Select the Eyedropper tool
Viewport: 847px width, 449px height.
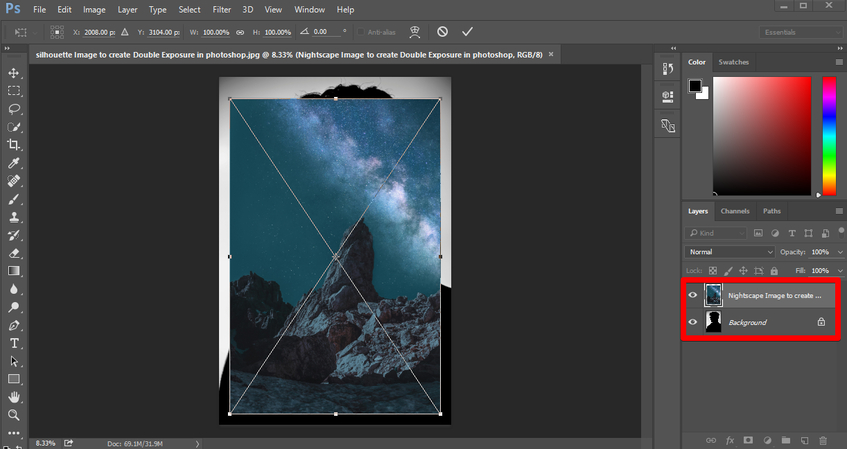(x=14, y=163)
